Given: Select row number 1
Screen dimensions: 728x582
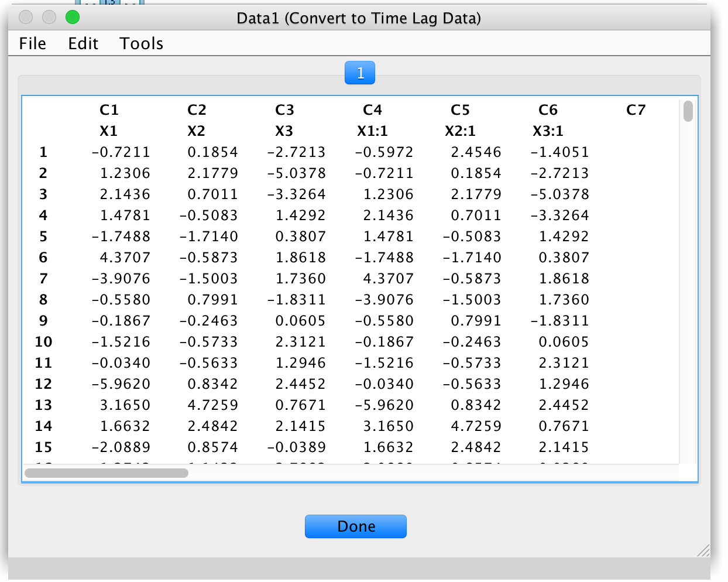Looking at the screenshot, I should point(43,152).
